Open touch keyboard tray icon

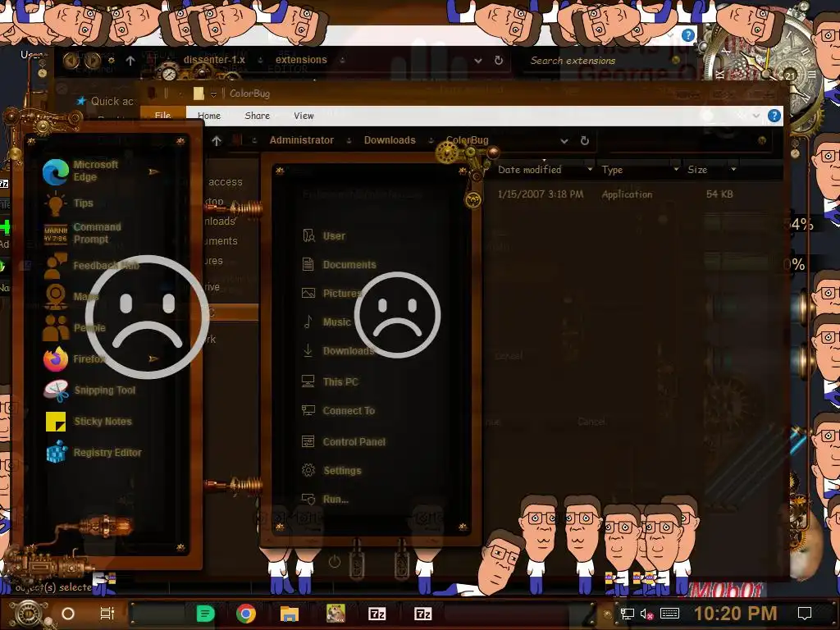669,614
